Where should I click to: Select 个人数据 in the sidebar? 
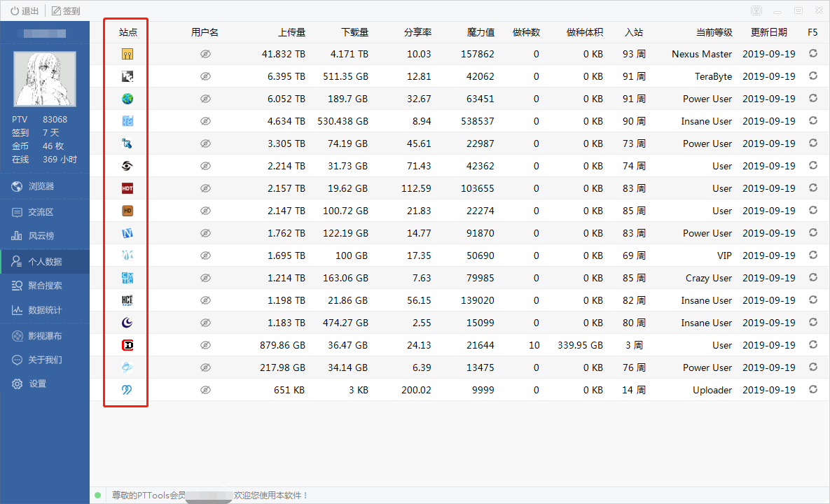click(44, 262)
